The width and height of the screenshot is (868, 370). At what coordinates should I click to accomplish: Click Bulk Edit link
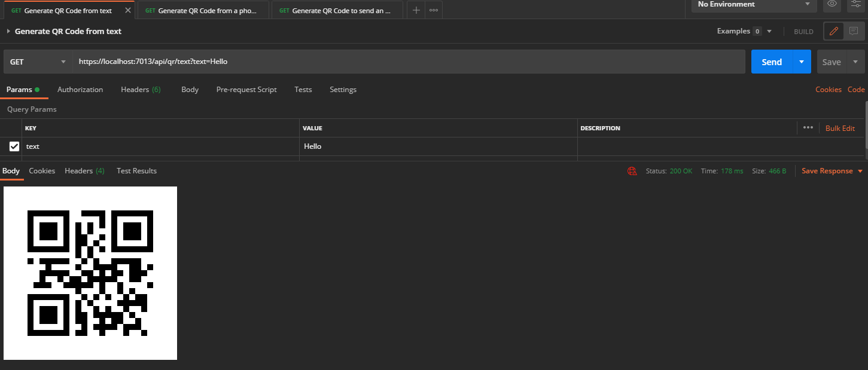pyautogui.click(x=840, y=129)
